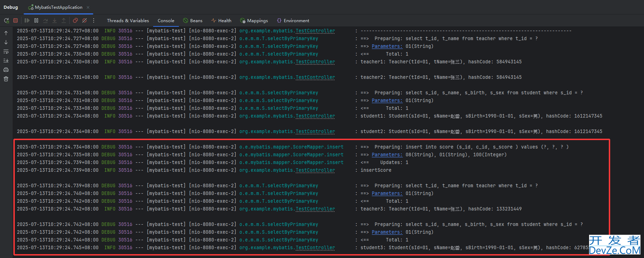Screen dimensions: 644x258
Task: Stop the running debug session
Action: [x=15, y=20]
